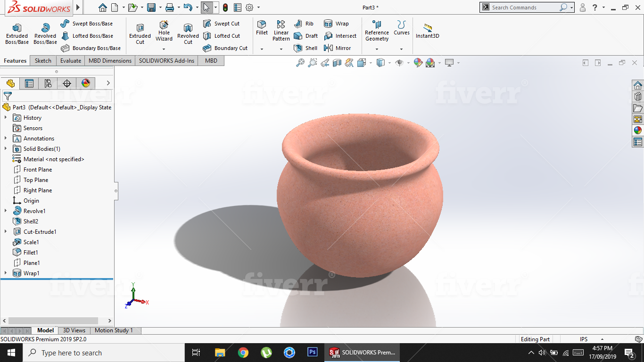The height and width of the screenshot is (362, 644).
Task: Open the DisplayManager appearance tab icon
Action: click(x=86, y=83)
